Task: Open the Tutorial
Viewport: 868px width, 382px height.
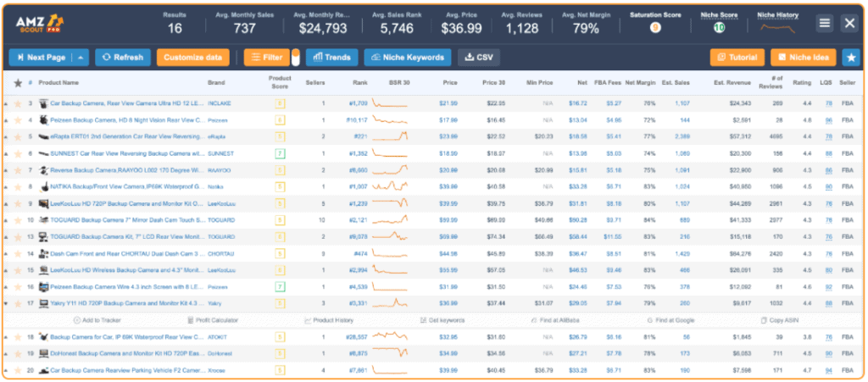Action: (737, 58)
